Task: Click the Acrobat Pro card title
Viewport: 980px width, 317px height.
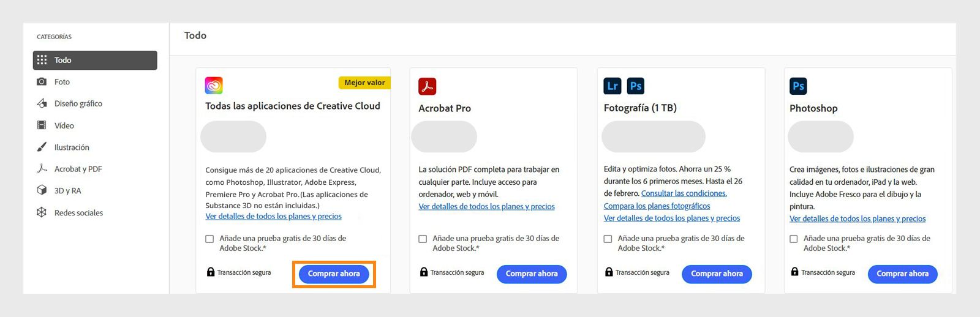Action: (445, 108)
